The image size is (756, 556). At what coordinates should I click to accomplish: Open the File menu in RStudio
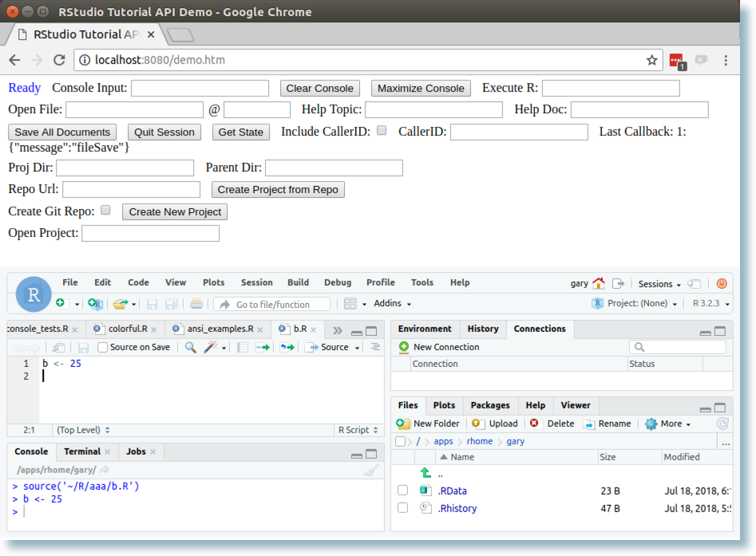70,282
